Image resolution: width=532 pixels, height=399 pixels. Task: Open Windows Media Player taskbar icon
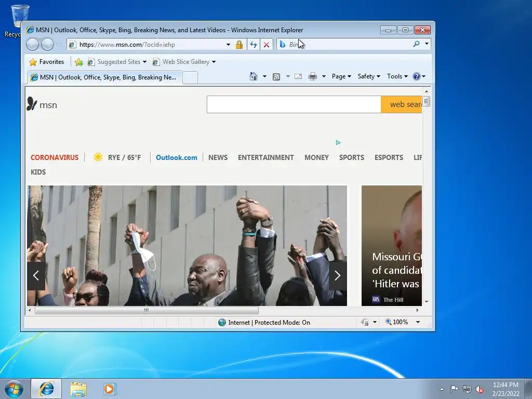110,389
